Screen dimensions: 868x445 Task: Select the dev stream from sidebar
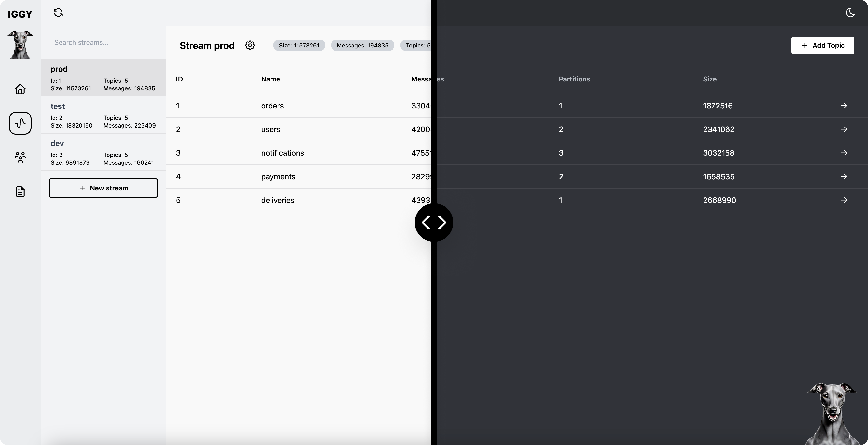point(103,153)
